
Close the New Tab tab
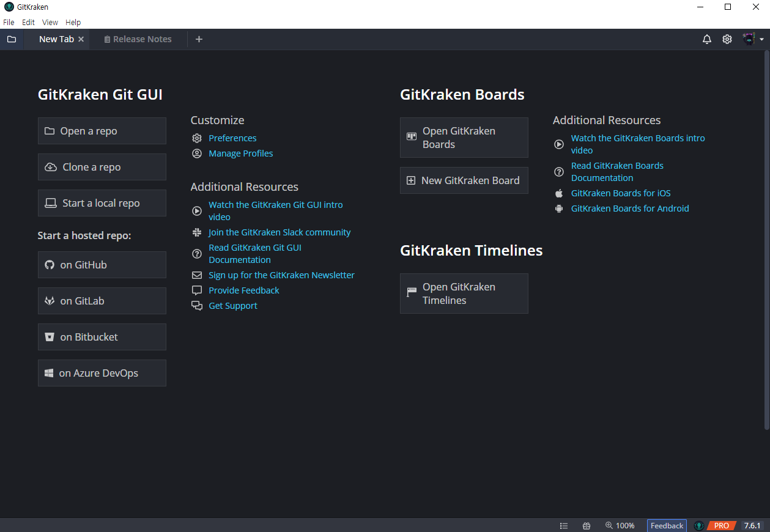pos(81,39)
